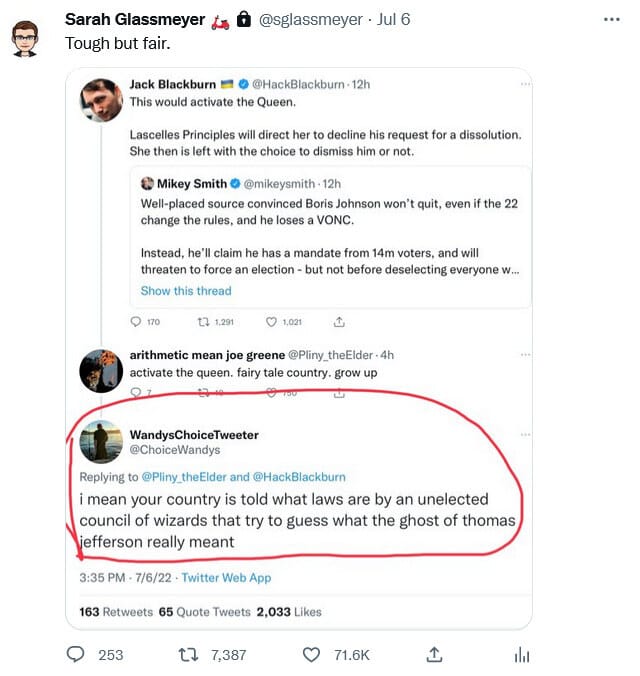View the 2,033 Likes list
The height and width of the screenshot is (676, 640).
pyautogui.click(x=289, y=612)
